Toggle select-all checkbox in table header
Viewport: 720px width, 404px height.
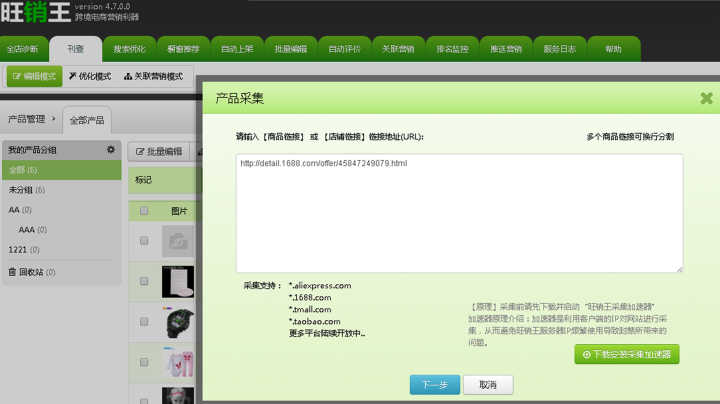tap(144, 211)
